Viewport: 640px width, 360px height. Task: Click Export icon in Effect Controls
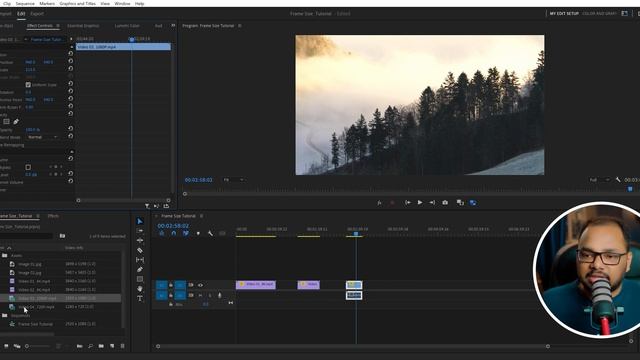(166, 206)
